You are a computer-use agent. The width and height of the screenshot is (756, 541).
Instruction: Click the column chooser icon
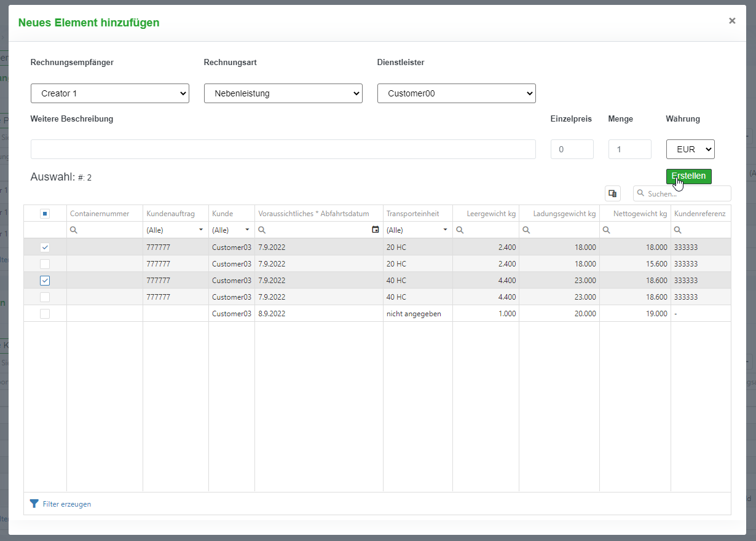click(x=612, y=193)
